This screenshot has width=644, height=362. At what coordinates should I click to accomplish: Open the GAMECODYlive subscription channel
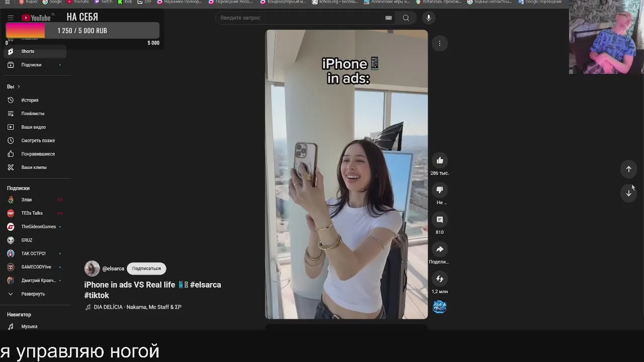(x=35, y=267)
